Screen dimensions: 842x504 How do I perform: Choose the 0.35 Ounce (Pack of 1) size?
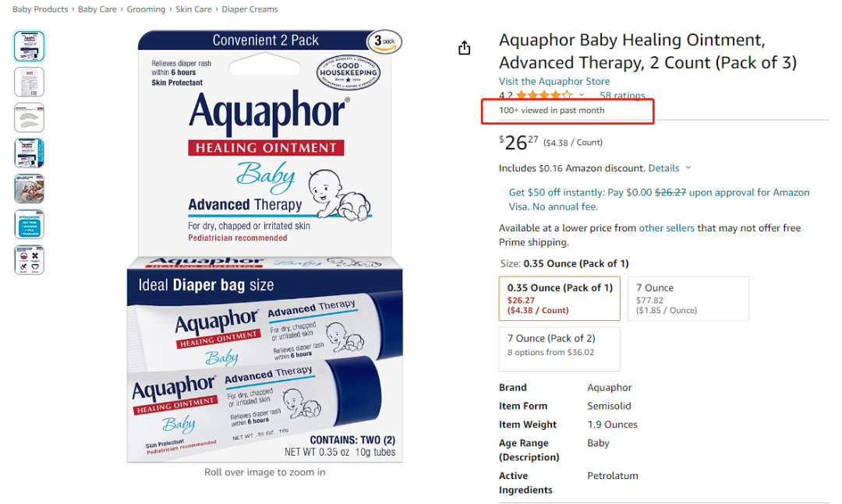[560, 298]
